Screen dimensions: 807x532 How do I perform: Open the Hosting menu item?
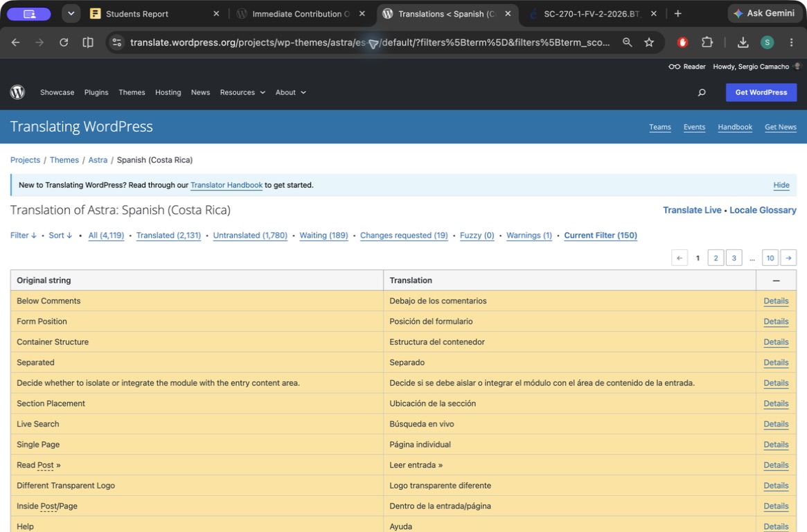point(168,93)
